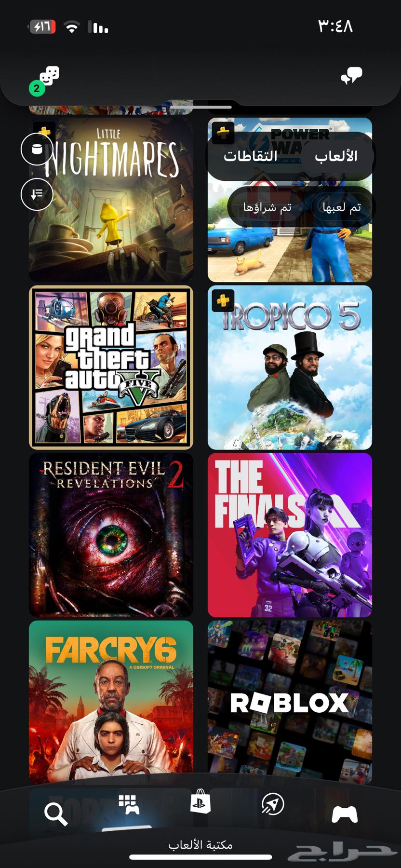The image size is (401, 868).
Task: Select the تم شراؤها filter
Action: 267,207
